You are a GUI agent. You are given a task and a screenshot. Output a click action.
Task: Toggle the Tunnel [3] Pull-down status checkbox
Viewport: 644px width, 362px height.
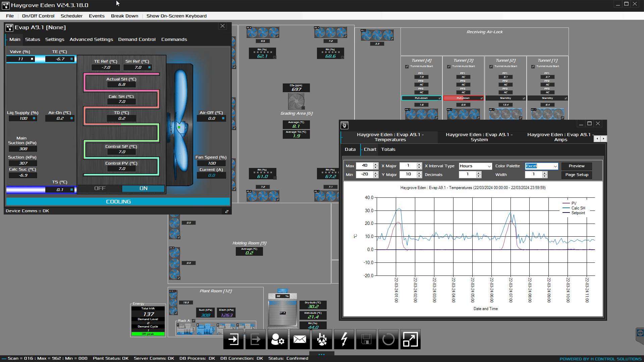click(x=482, y=98)
